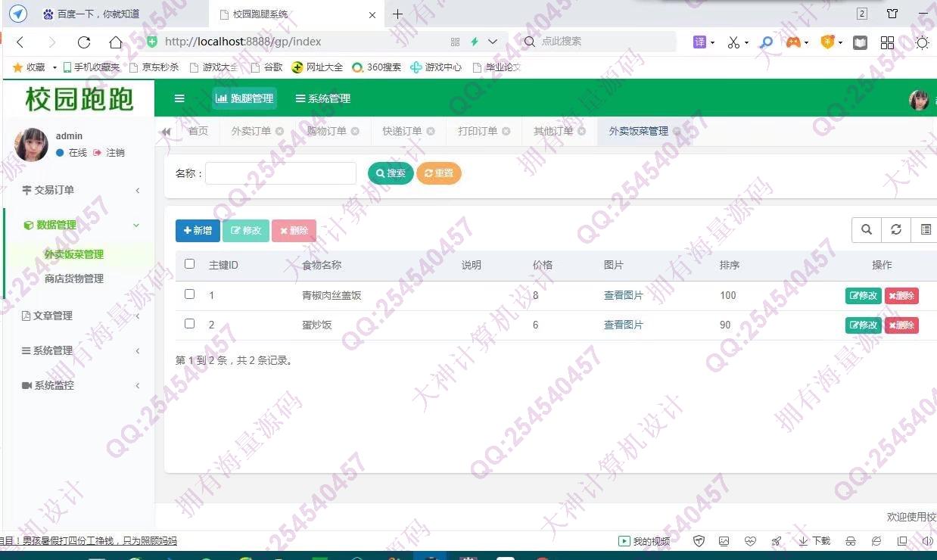Close the 快递订单 tab
Viewport: 937px width, 560px height.
[x=431, y=131]
